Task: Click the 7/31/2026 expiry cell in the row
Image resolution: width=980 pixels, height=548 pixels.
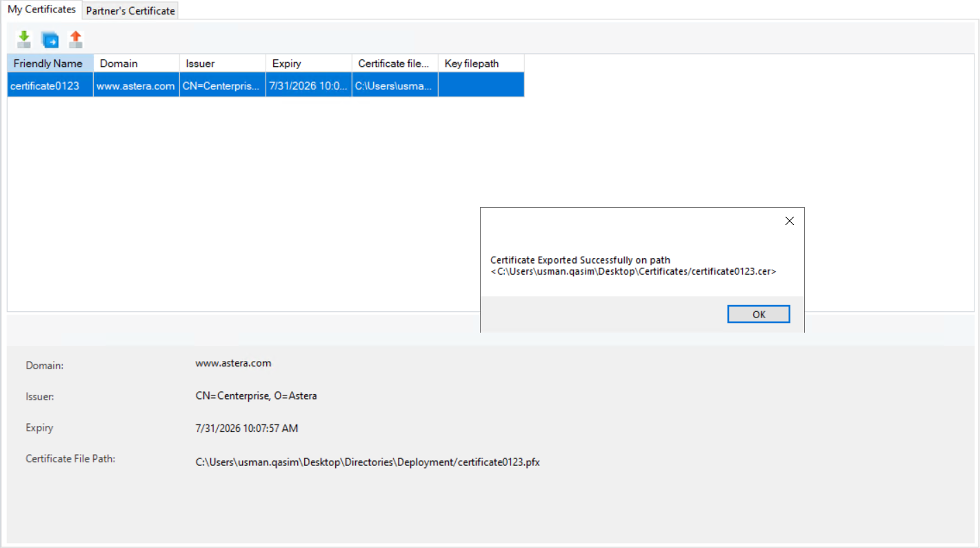Action: (x=308, y=86)
